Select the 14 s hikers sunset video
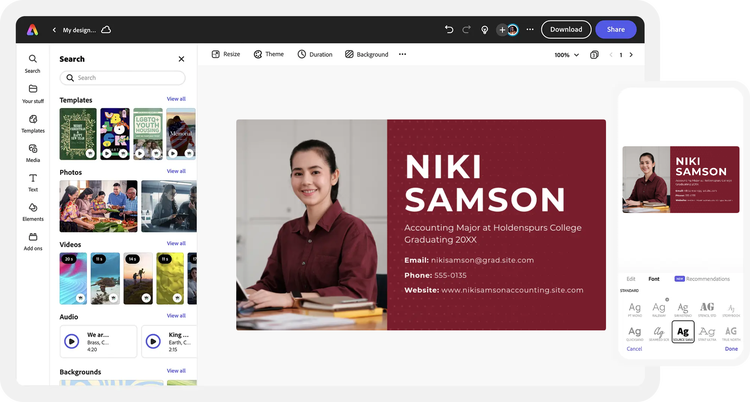Viewport: 750px width, 402px height. click(x=138, y=279)
